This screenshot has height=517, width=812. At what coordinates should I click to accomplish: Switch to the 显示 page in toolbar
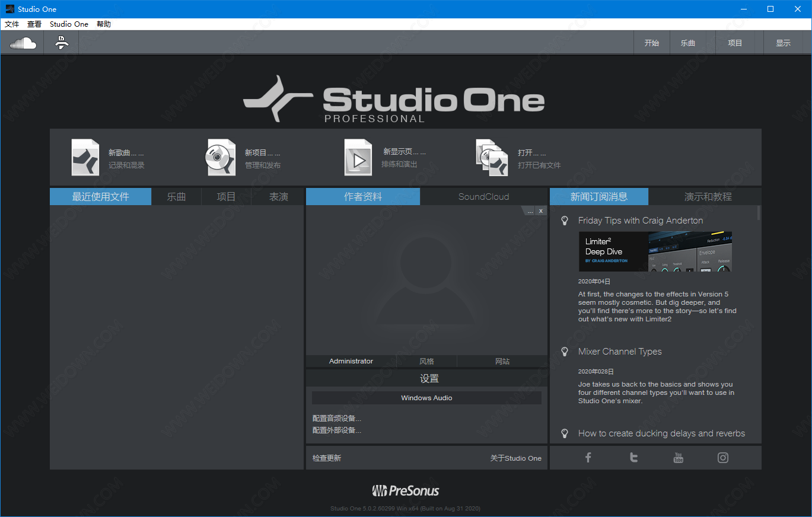[x=784, y=43]
